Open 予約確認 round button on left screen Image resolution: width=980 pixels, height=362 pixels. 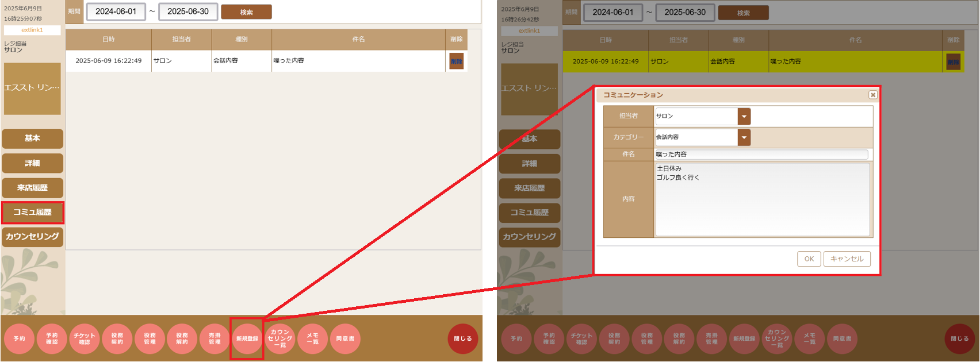(52, 338)
